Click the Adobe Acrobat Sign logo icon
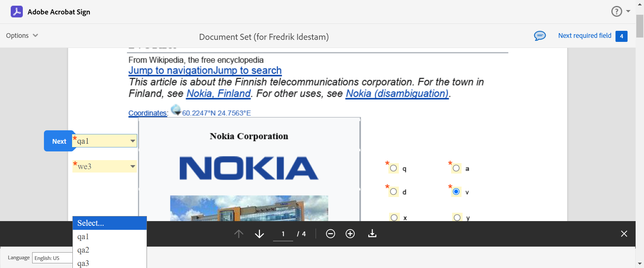Screen dimensions: 644x268 click(x=17, y=12)
